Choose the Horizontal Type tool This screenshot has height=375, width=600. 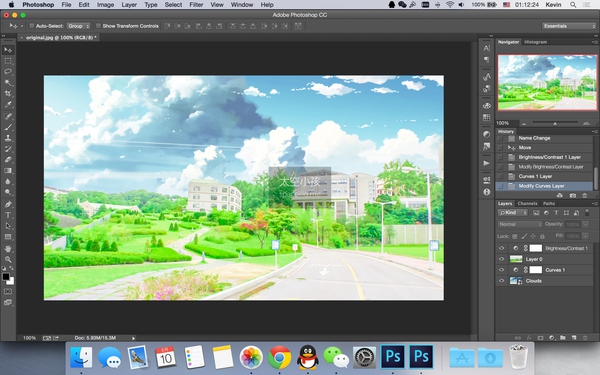(x=8, y=215)
